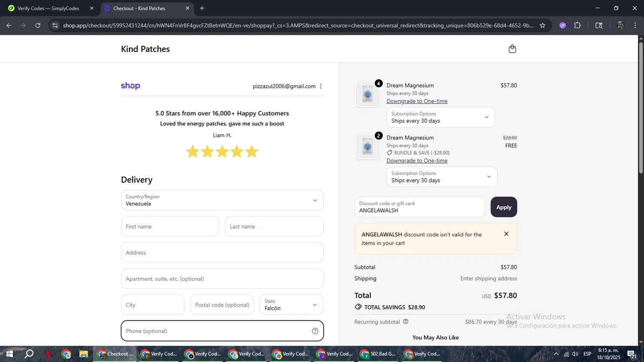This screenshot has width=644, height=362.
Task: Open account options menu beside email
Action: (x=321, y=86)
